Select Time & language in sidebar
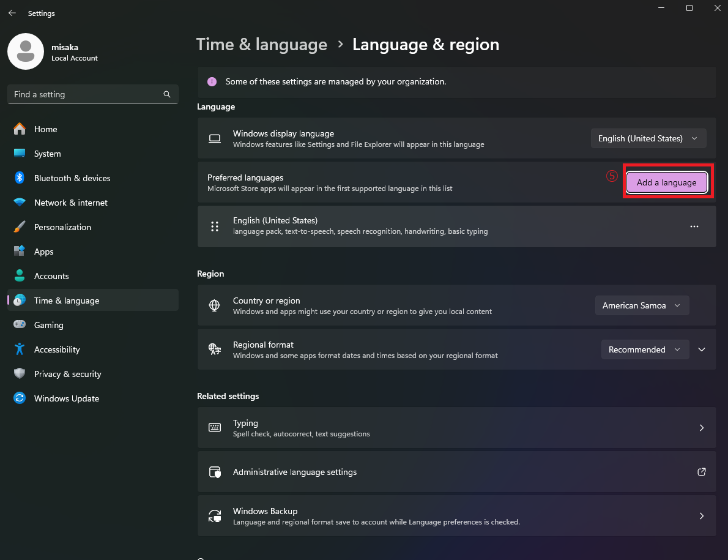728x560 pixels. 93,301
